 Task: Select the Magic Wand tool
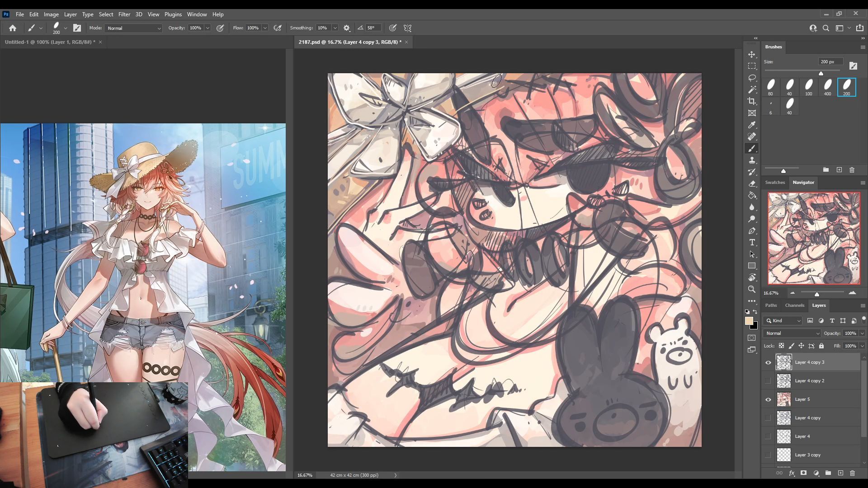point(752,89)
